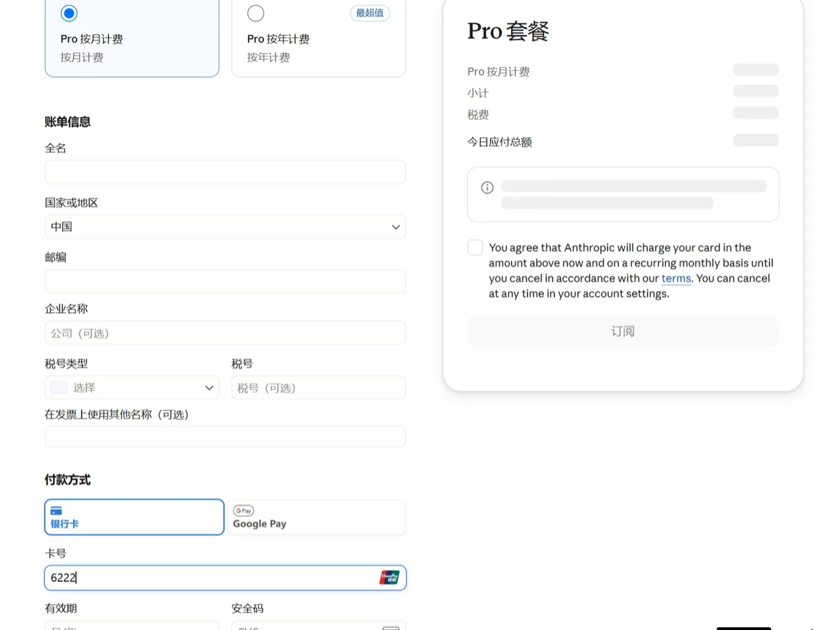840x630 pixels.
Task: Click the 付款方式 section heading
Action: pos(68,480)
